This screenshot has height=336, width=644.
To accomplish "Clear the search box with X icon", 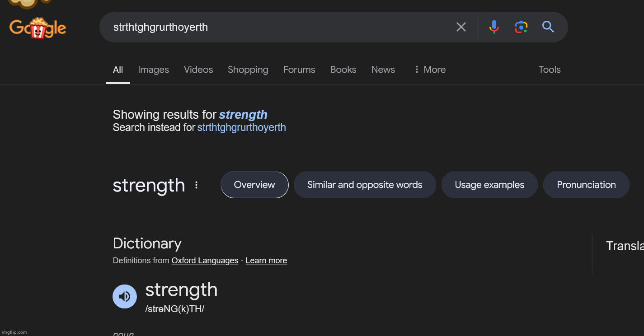I will click(461, 27).
